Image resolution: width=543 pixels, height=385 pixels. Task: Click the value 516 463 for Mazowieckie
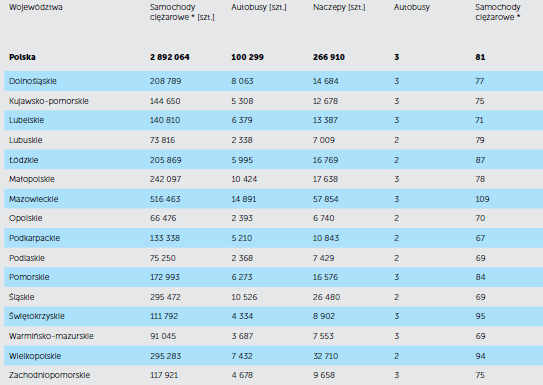pyautogui.click(x=165, y=199)
